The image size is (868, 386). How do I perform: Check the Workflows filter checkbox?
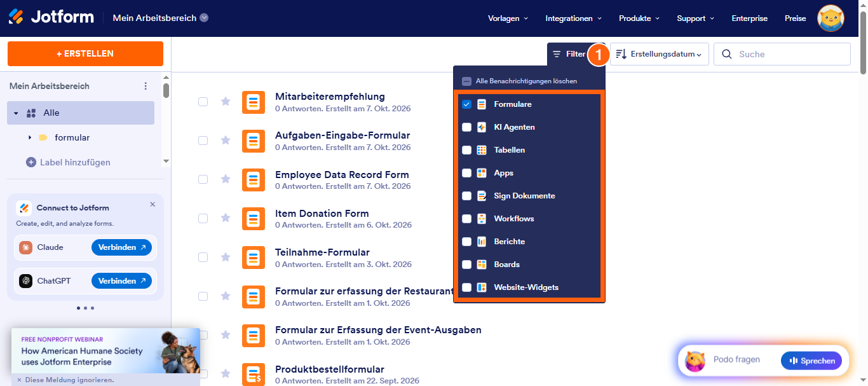(466, 219)
